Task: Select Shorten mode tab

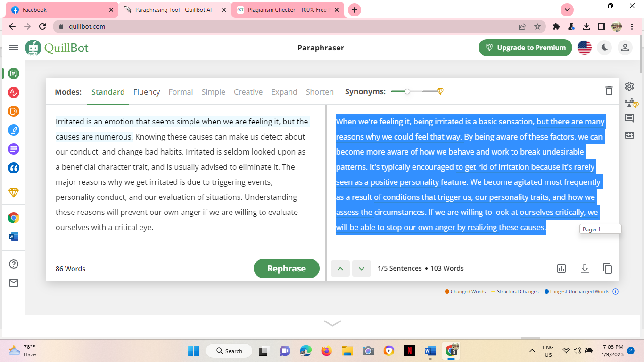Action: click(320, 92)
